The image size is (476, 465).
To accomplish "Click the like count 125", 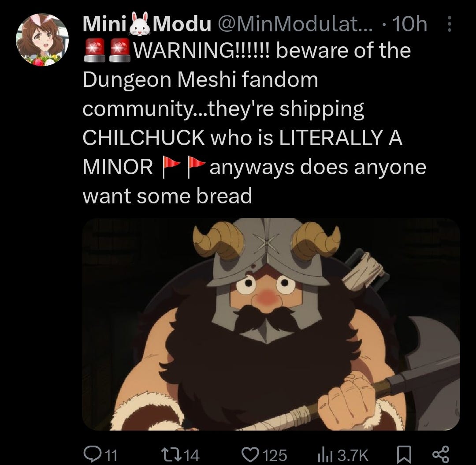I will 275,455.
